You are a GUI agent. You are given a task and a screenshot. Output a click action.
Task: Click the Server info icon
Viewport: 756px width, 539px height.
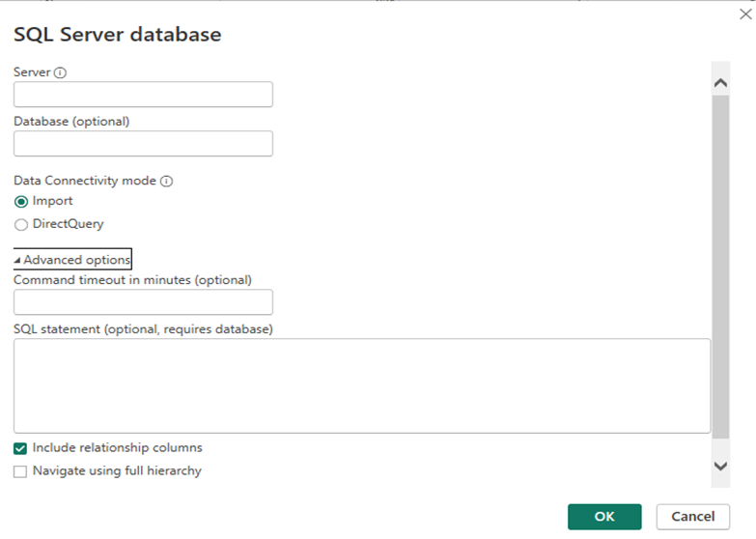point(60,72)
